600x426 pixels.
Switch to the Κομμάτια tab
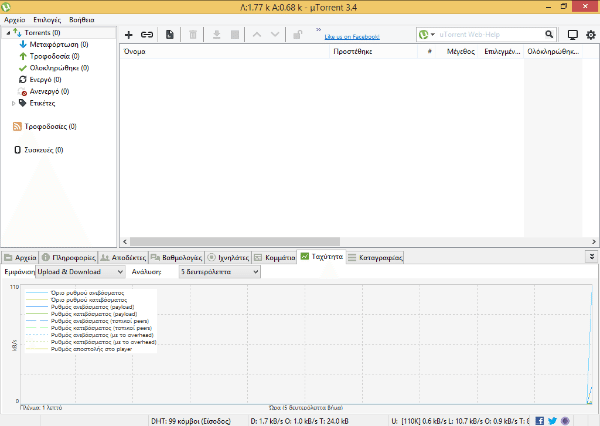point(275,258)
